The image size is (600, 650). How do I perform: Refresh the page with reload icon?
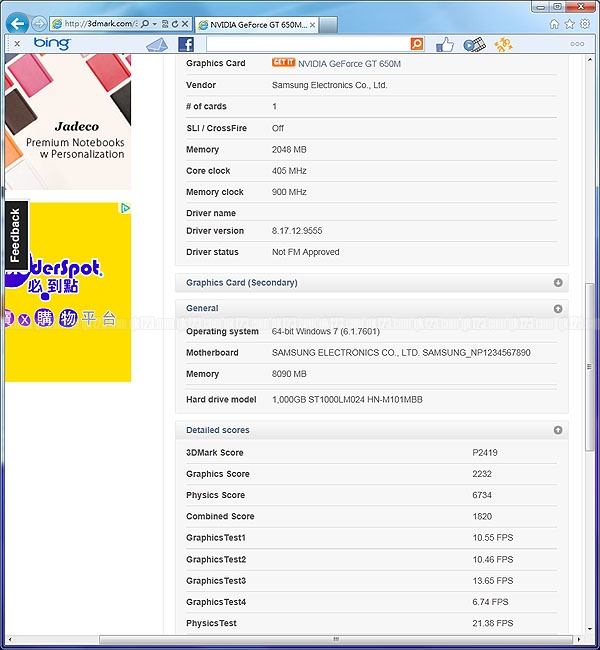coord(175,24)
